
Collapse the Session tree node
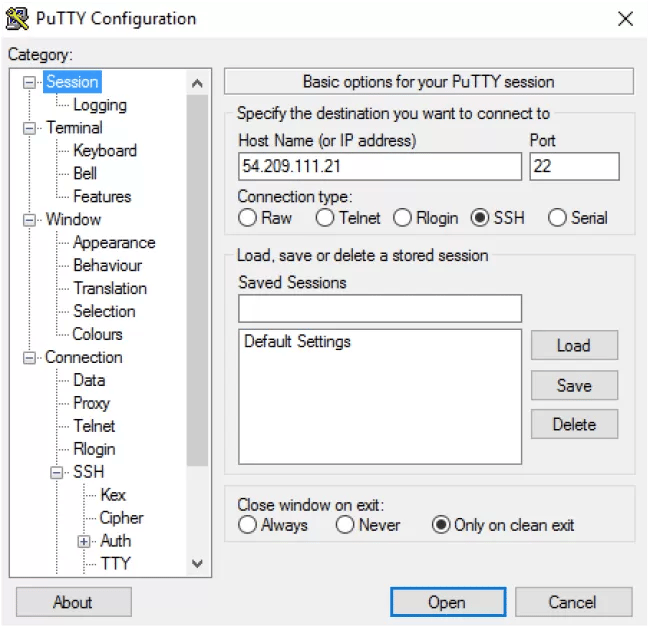tap(29, 82)
